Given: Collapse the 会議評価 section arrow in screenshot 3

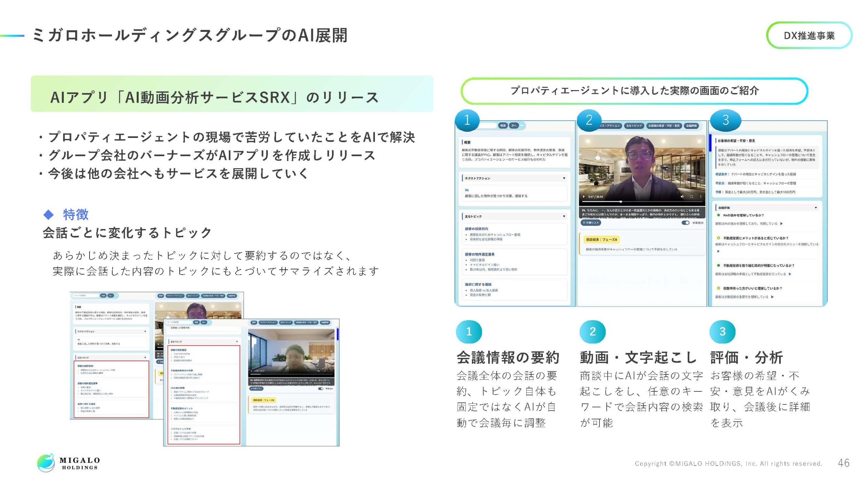Looking at the screenshot, I should tap(816, 208).
